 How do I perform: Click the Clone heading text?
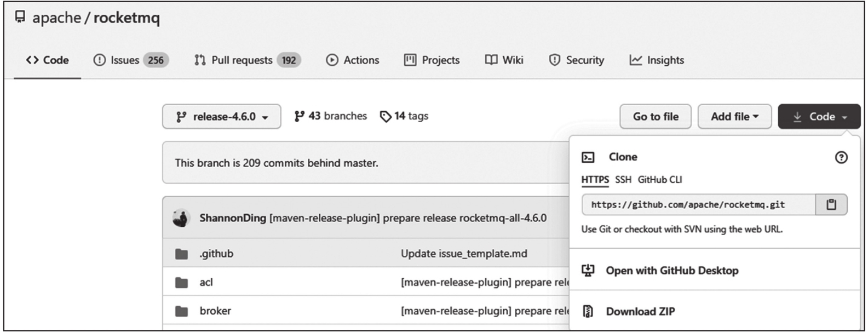coord(623,157)
